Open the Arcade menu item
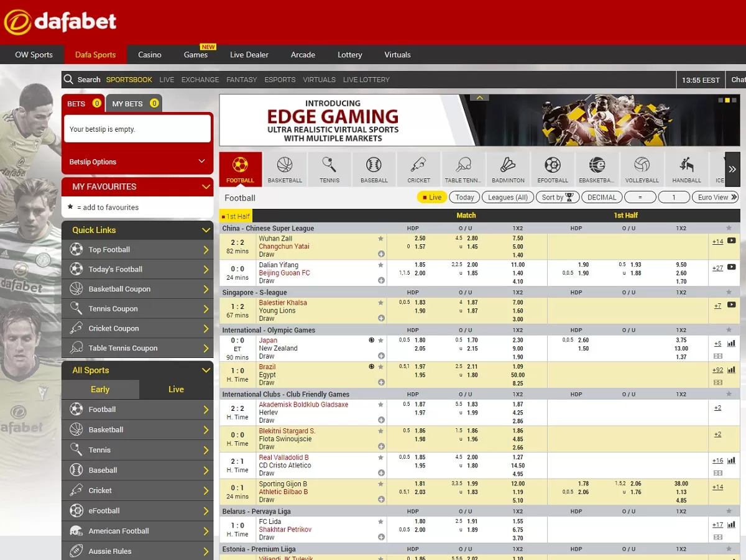This screenshot has width=746, height=560. point(303,55)
